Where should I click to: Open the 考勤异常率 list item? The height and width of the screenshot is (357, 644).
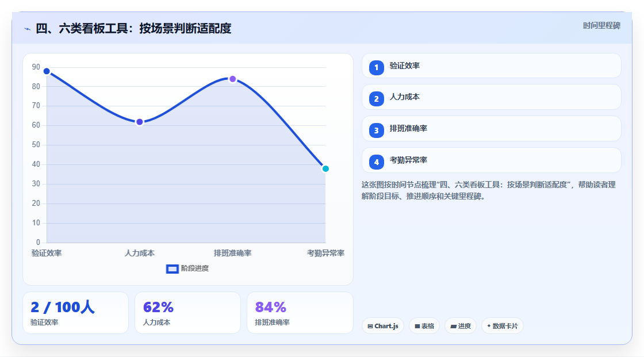pyautogui.click(x=491, y=160)
